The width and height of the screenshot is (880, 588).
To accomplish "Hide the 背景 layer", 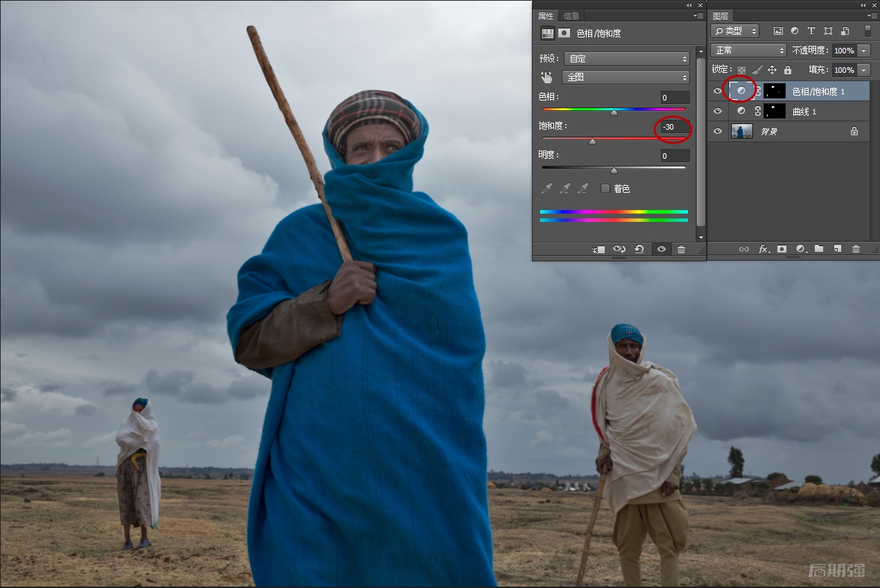I will pyautogui.click(x=718, y=131).
